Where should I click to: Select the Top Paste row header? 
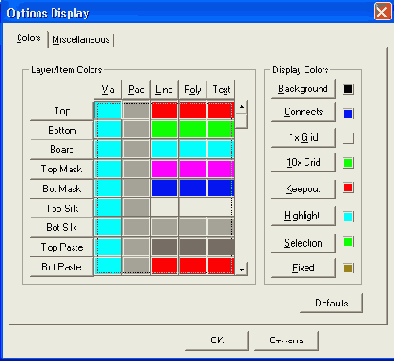pos(61,247)
